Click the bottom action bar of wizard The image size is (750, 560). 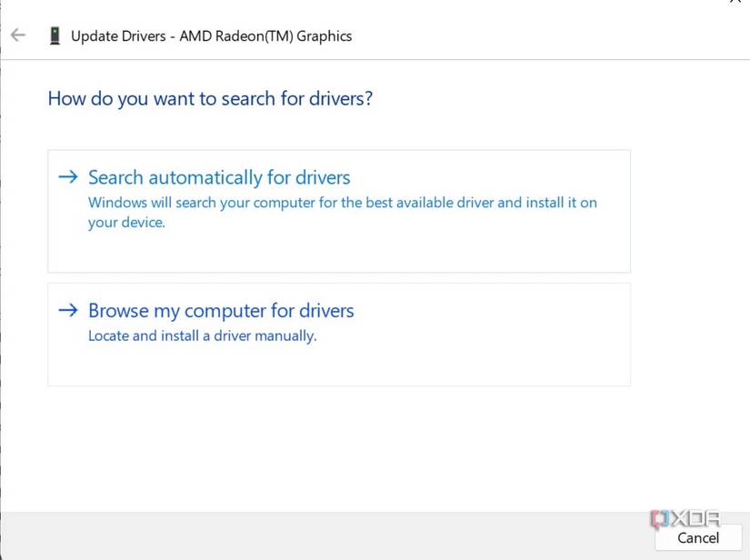[x=364, y=538]
